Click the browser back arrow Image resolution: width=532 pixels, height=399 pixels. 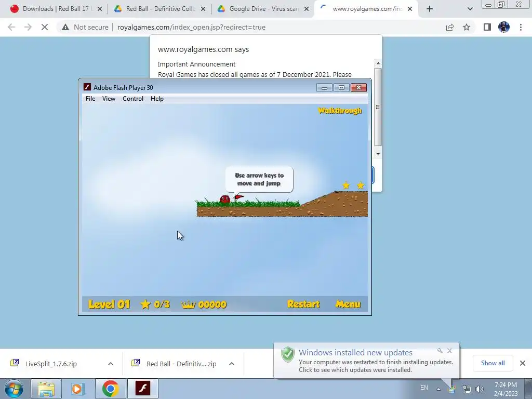pos(11,27)
